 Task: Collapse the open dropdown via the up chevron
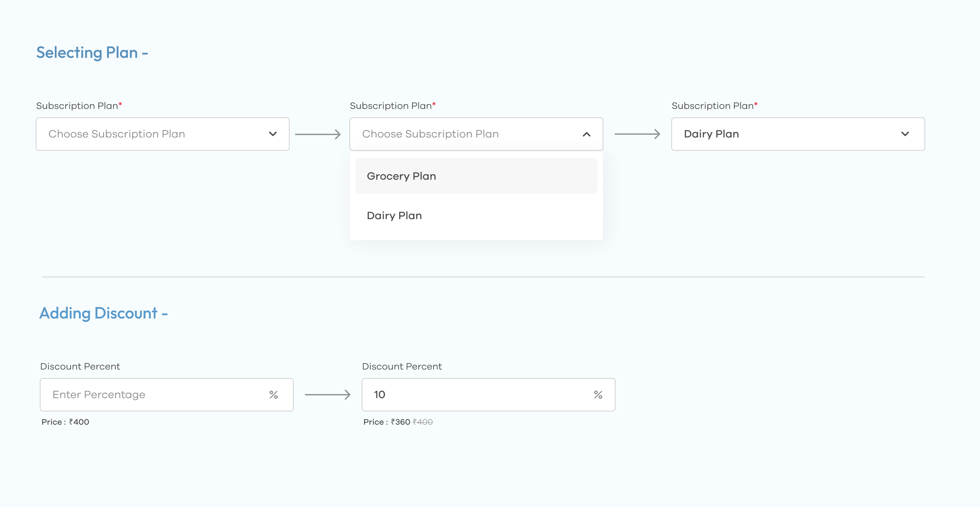586,134
